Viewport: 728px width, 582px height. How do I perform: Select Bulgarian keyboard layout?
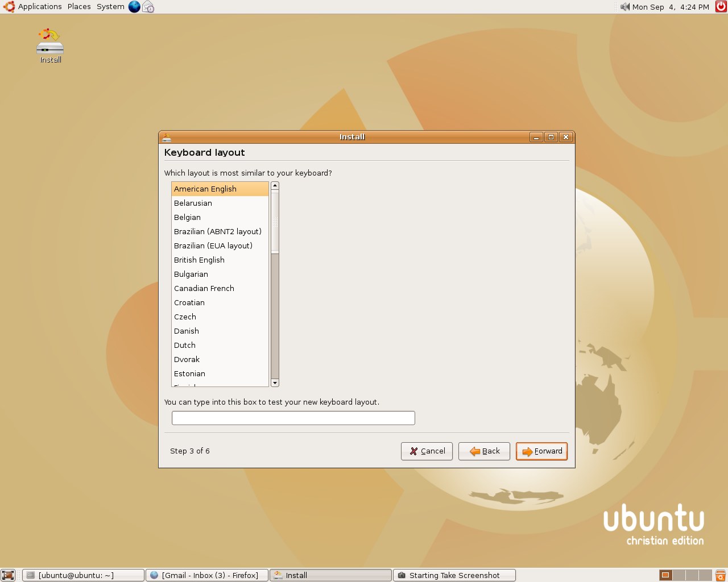tap(220, 274)
